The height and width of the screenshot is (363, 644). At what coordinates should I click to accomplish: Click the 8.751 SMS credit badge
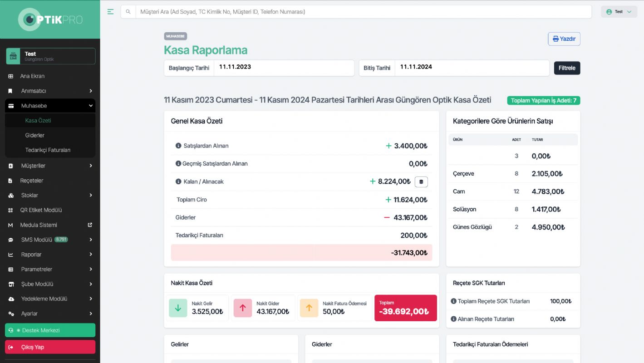(x=61, y=240)
